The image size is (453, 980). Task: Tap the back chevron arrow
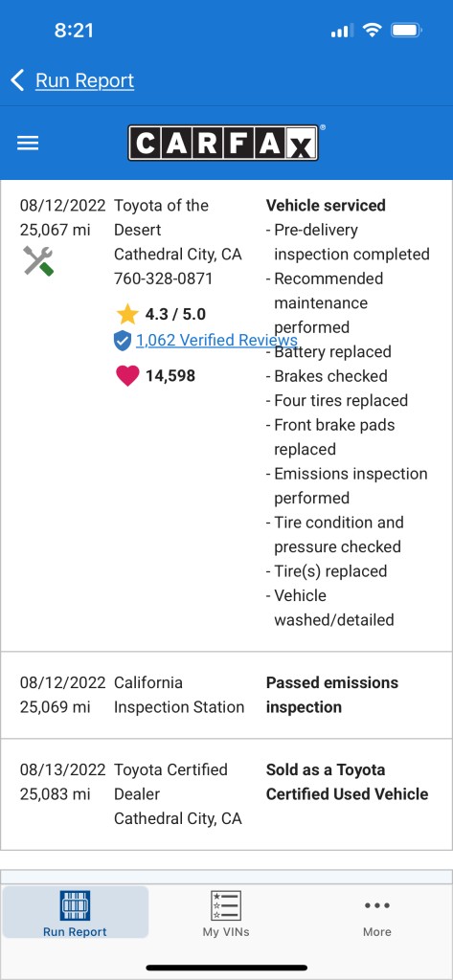(17, 80)
